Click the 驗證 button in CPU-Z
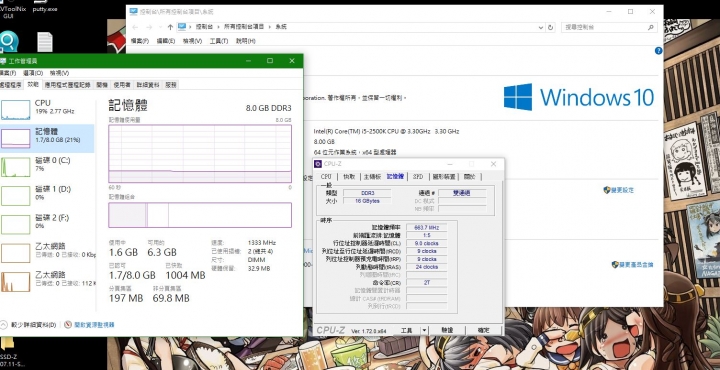Screen dimensions: 720x370 click(x=447, y=331)
